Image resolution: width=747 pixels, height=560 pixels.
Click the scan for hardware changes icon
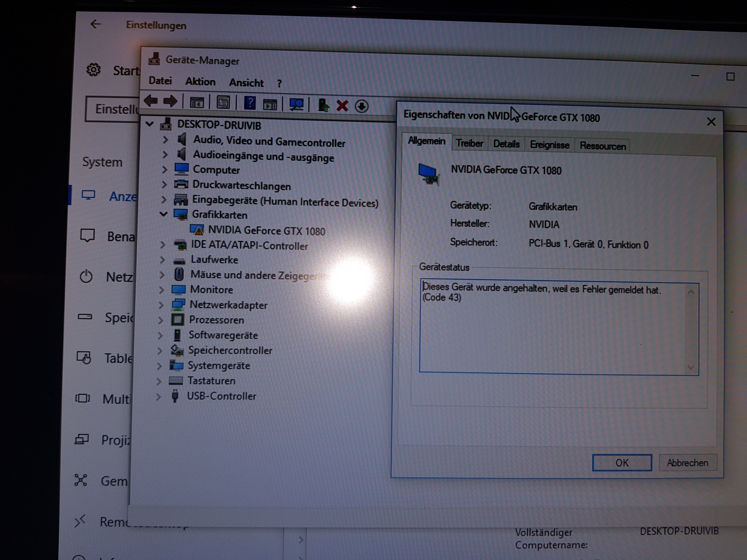point(296,105)
